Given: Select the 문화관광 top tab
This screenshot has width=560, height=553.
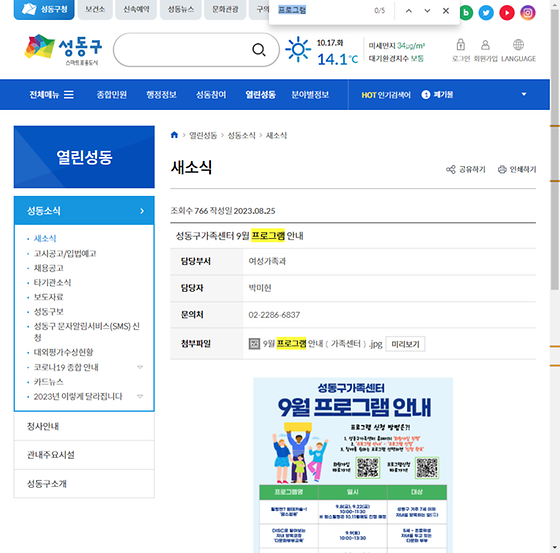Looking at the screenshot, I should tap(225, 9).
